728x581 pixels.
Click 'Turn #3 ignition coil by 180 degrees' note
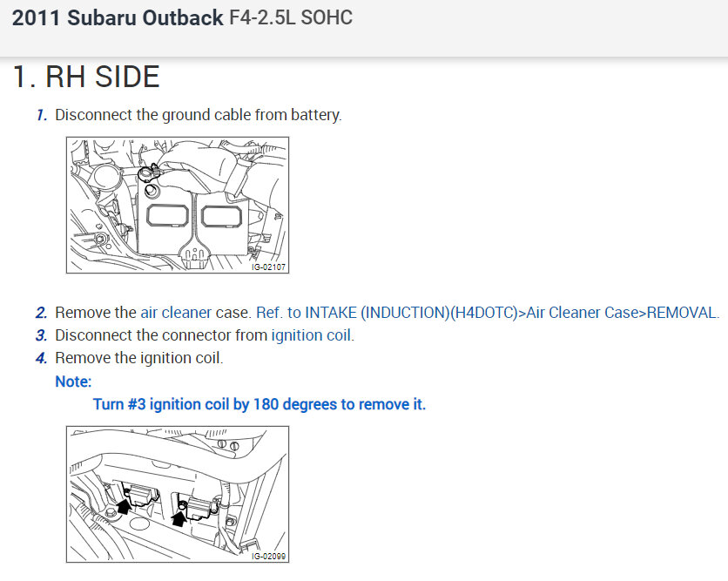(260, 404)
